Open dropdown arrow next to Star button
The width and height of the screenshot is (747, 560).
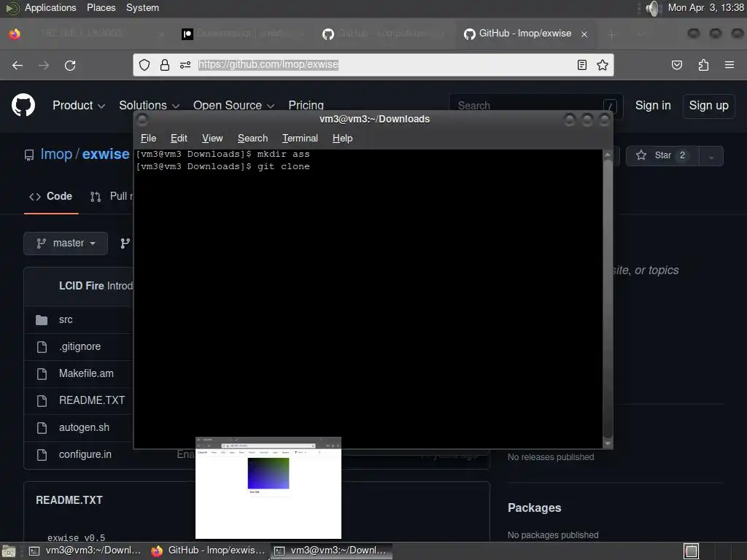711,156
